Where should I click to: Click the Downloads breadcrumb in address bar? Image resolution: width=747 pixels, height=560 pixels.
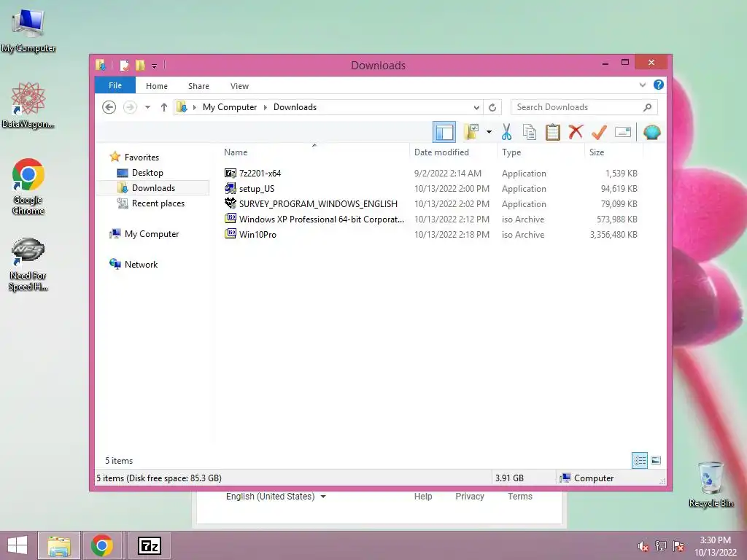coord(295,107)
